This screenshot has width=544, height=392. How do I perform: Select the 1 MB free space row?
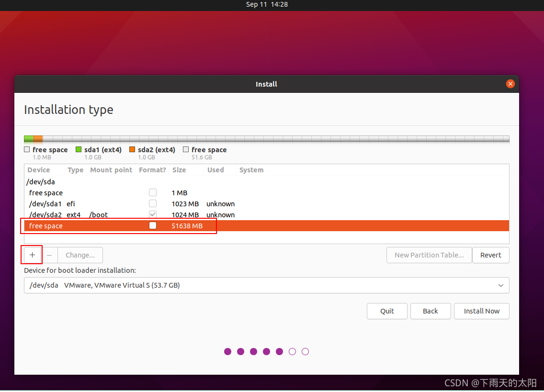[266, 192]
